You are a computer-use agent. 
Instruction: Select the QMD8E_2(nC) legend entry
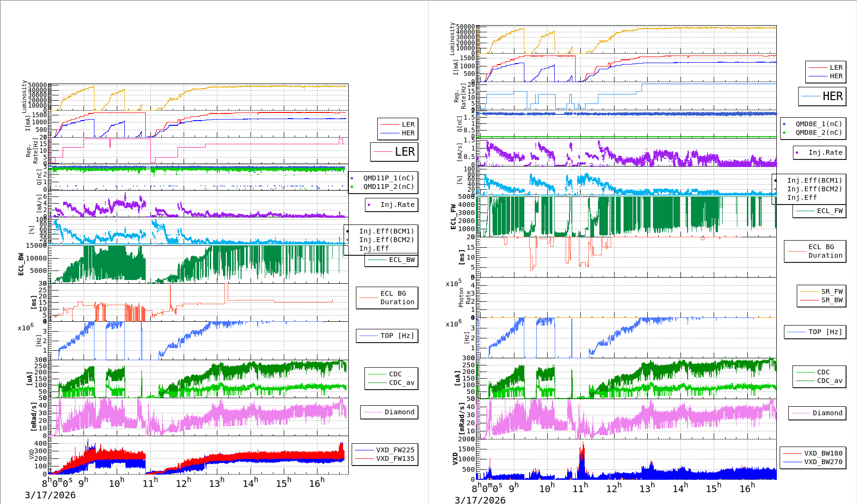coord(818,132)
